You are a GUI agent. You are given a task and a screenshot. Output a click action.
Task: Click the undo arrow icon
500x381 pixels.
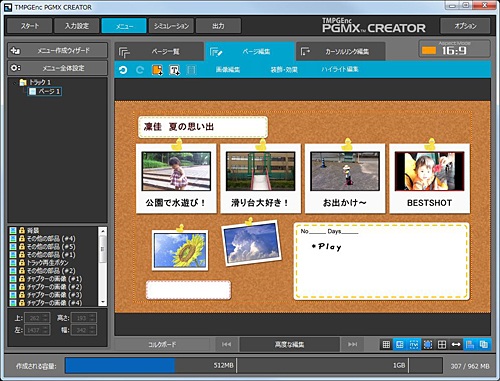[123, 70]
